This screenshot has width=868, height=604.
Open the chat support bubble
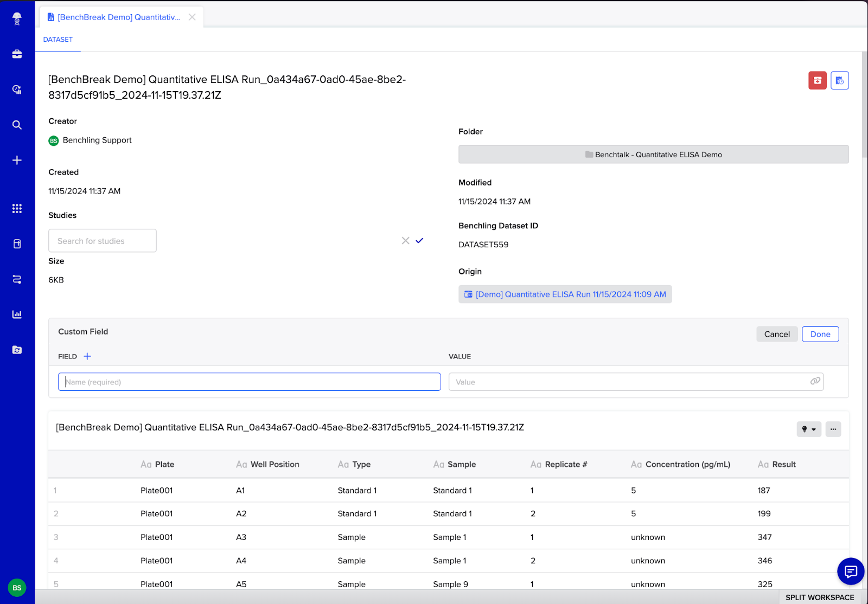pyautogui.click(x=850, y=571)
